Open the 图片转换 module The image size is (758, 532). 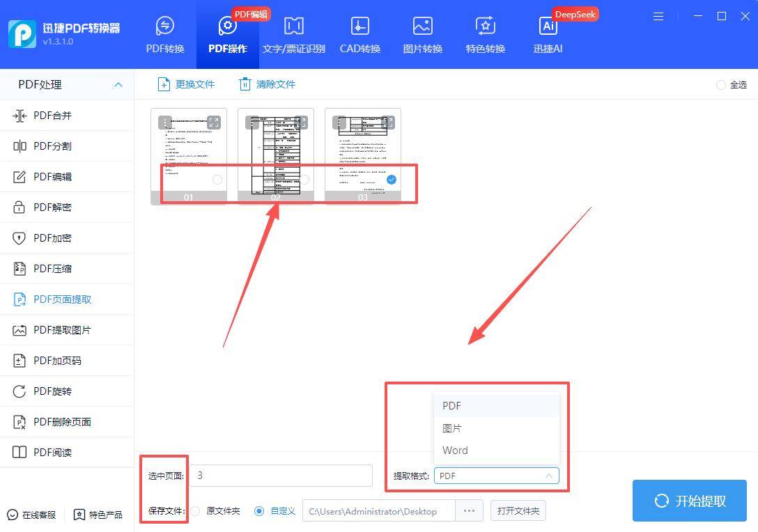tap(421, 33)
